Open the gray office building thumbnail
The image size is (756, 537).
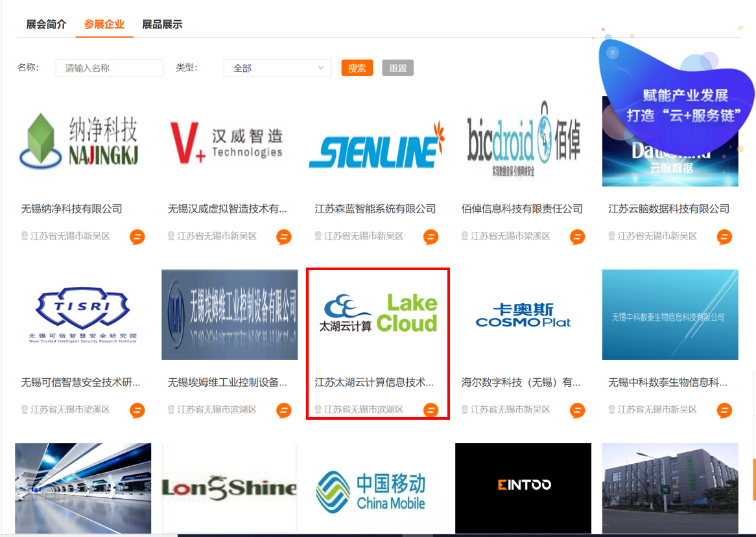pyautogui.click(x=670, y=488)
